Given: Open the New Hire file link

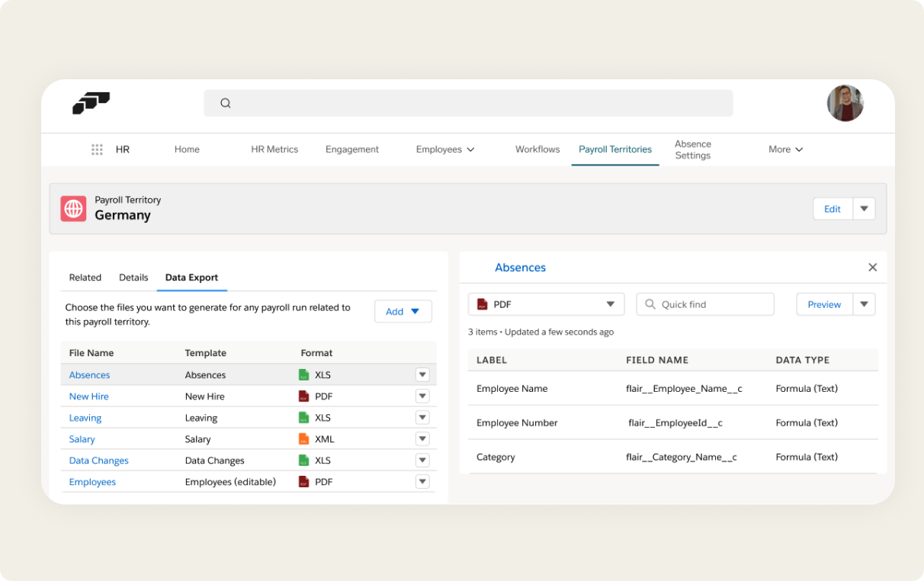Looking at the screenshot, I should click(x=89, y=396).
